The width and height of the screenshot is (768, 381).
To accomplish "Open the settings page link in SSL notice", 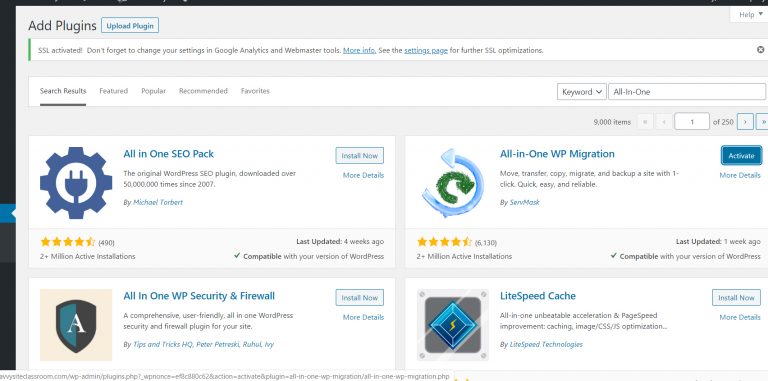I will point(426,50).
